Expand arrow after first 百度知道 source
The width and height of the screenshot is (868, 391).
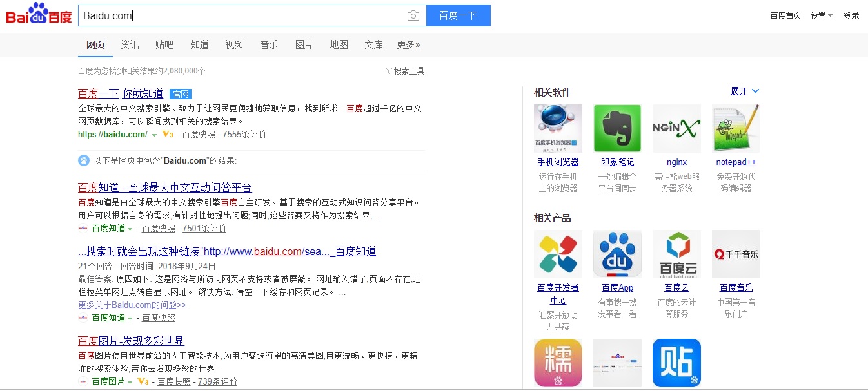click(130, 229)
